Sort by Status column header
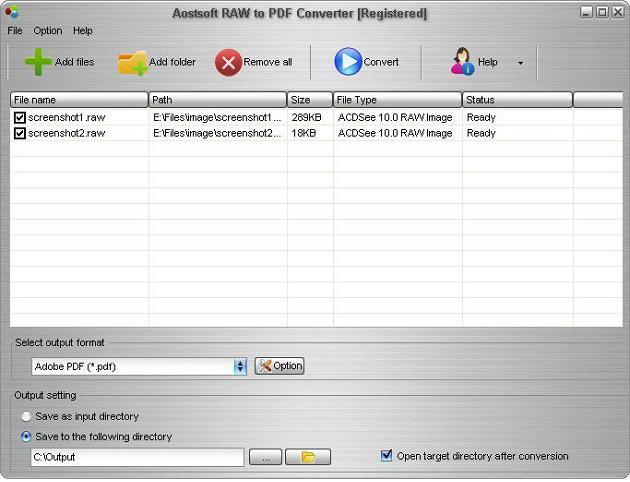Image resolution: width=630 pixels, height=482 pixels. pos(517,100)
